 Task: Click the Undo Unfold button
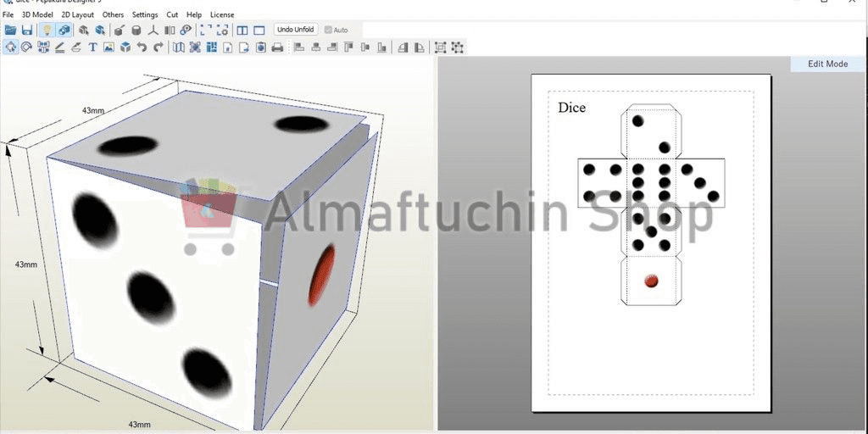(296, 30)
